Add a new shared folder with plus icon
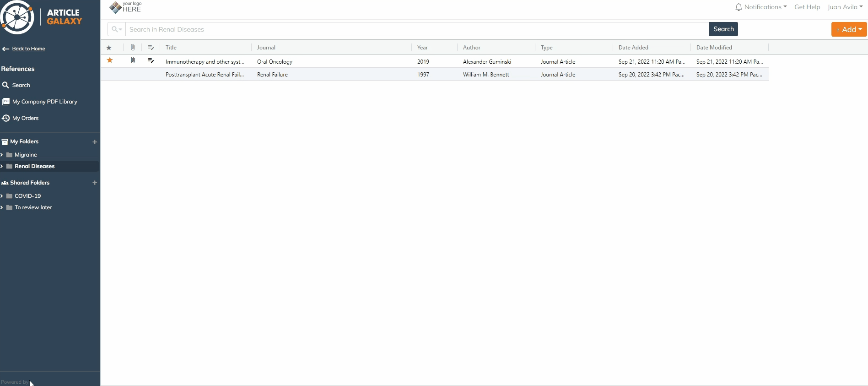 click(x=95, y=183)
